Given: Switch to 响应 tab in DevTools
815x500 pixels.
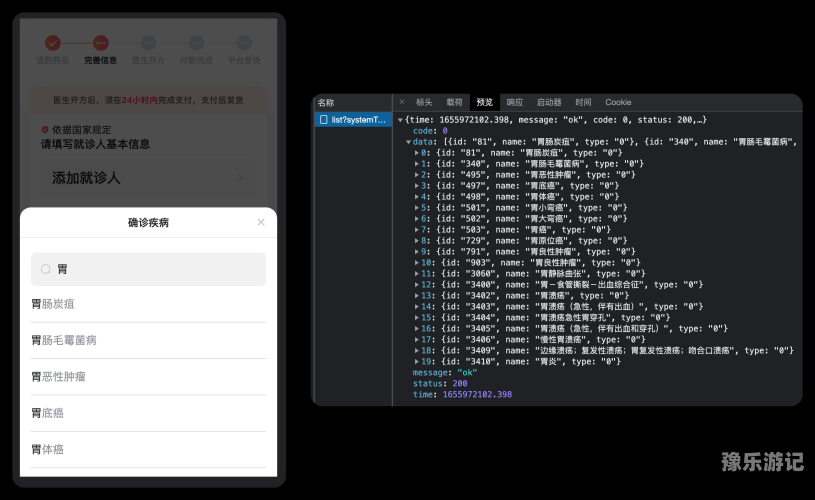Looking at the screenshot, I should [x=515, y=102].
